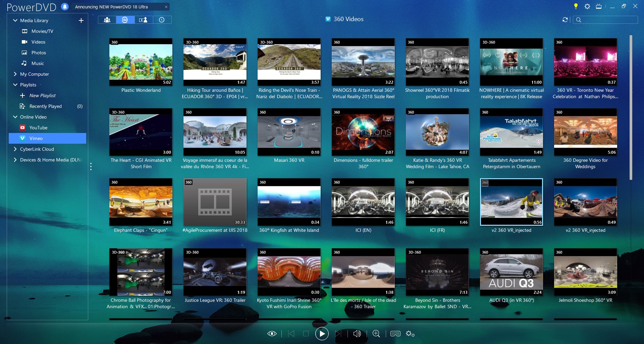Open the playback settings gear icon

[410, 334]
